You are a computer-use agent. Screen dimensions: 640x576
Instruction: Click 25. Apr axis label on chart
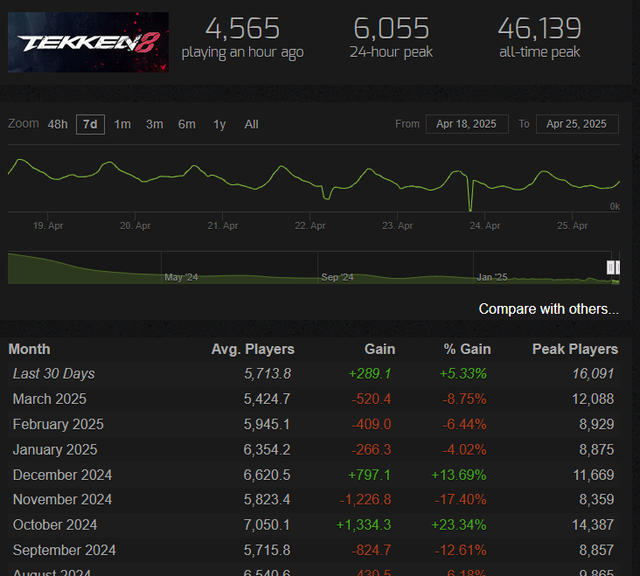572,226
